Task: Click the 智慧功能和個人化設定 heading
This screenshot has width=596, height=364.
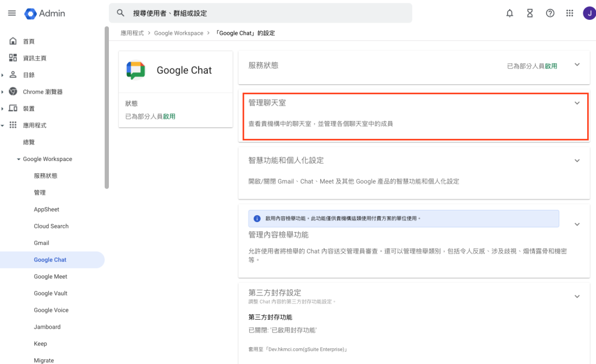Action: tap(286, 160)
